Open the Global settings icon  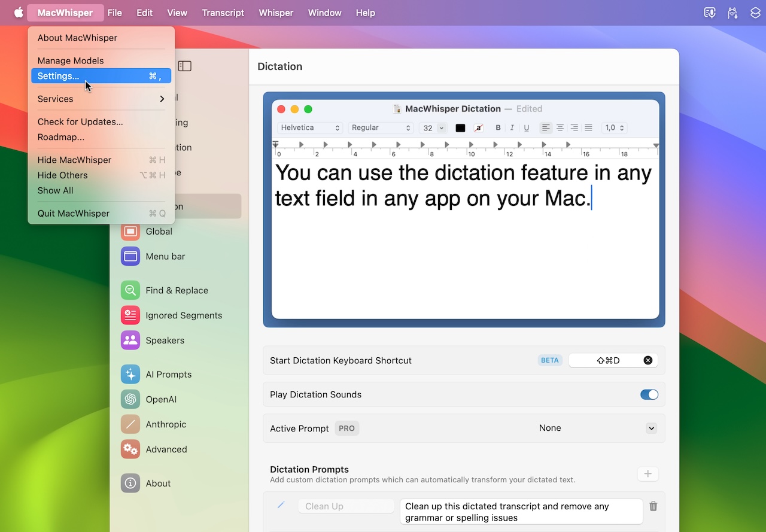(130, 232)
